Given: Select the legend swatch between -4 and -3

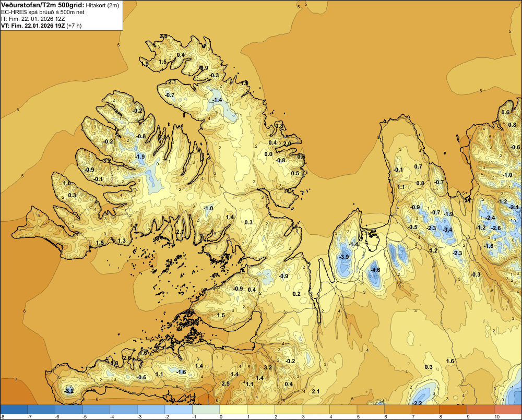Looking at the screenshot, I should pyautogui.click(x=124, y=409).
